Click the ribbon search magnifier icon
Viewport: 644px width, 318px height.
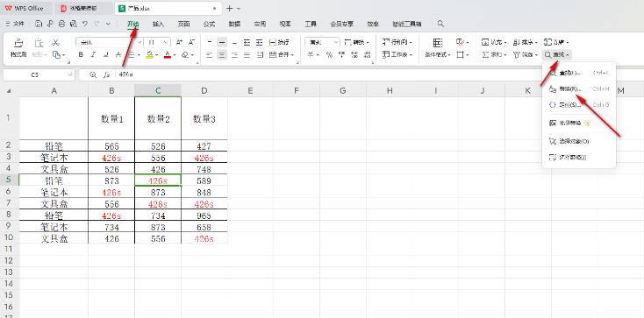[440, 24]
